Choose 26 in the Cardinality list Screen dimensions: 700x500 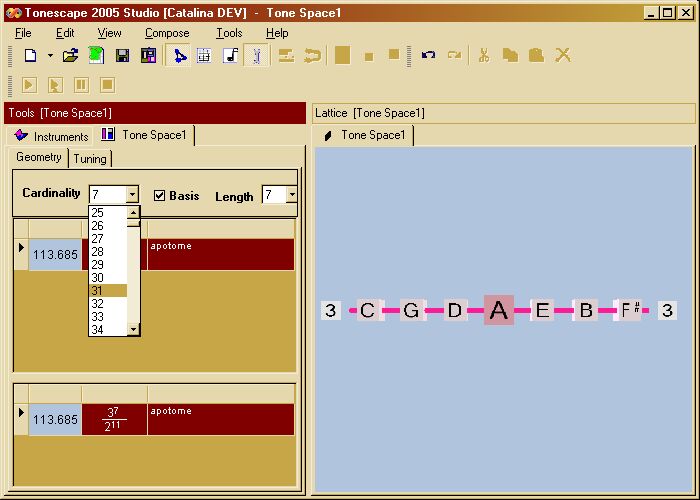click(x=108, y=225)
